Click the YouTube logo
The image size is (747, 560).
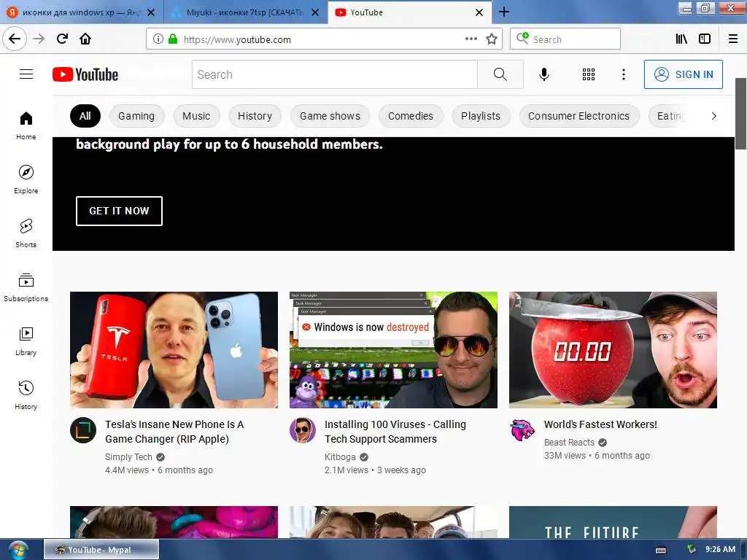[85, 75]
